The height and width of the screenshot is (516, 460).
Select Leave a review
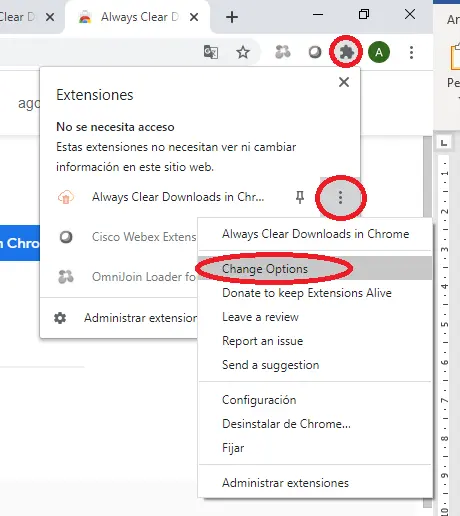point(315,317)
